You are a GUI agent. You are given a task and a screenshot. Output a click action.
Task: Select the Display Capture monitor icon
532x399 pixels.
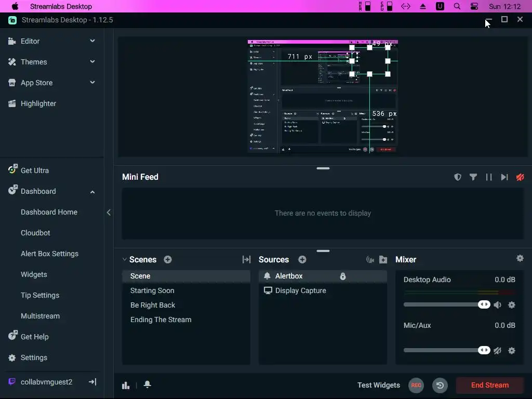(268, 290)
